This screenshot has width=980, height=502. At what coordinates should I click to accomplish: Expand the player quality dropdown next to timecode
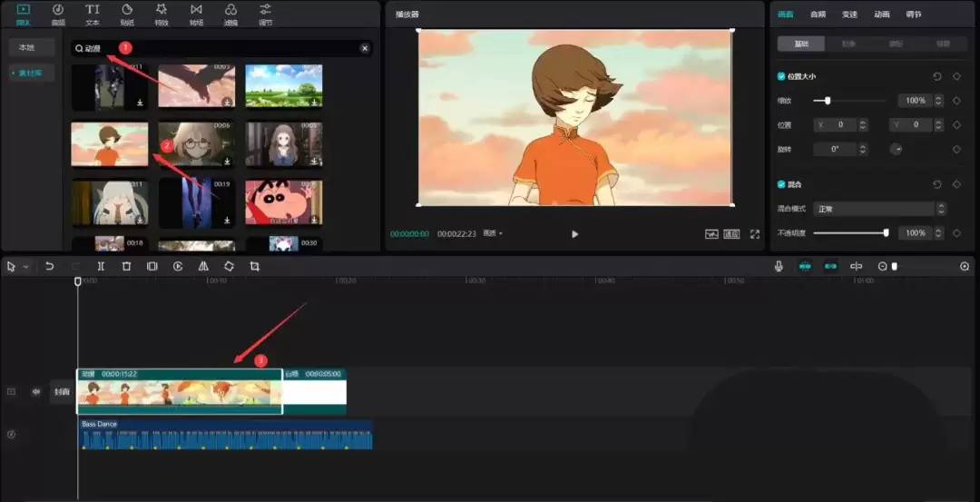(x=493, y=234)
